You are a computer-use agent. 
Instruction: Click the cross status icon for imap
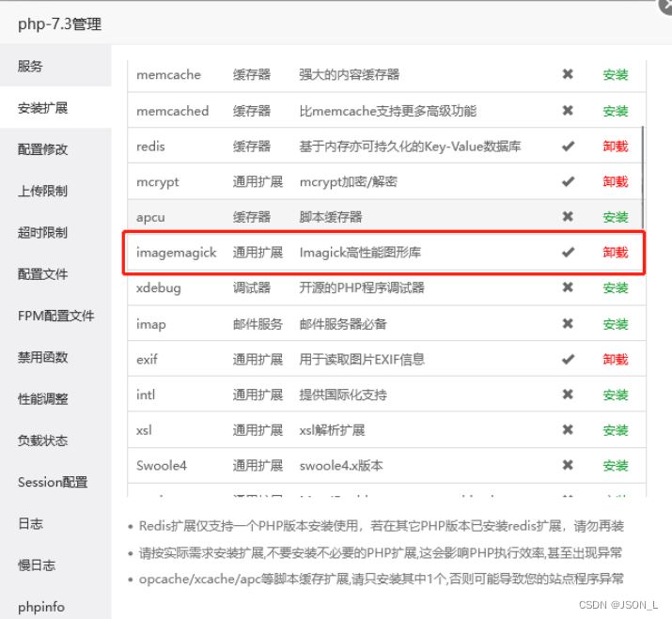[x=568, y=323]
